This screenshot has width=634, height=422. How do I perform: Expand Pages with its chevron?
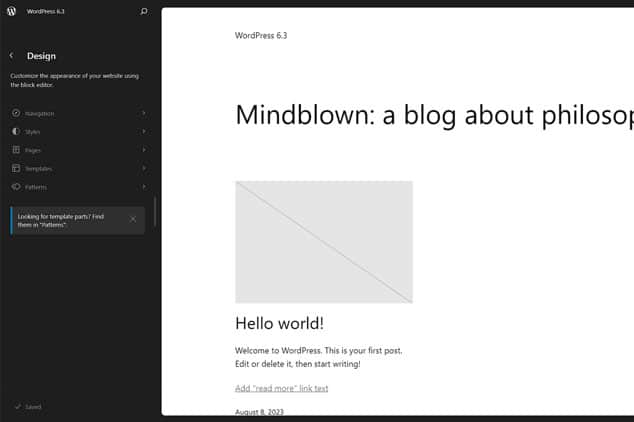(144, 150)
